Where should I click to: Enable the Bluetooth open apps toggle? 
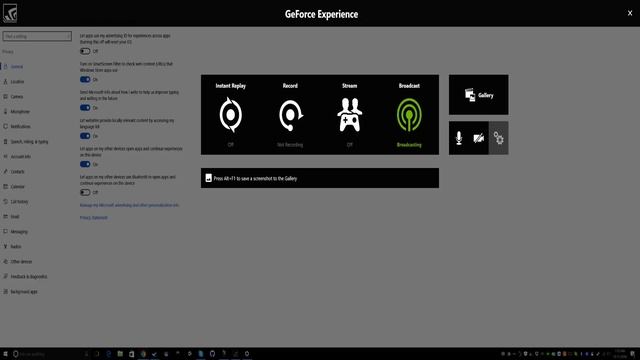pyautogui.click(x=85, y=192)
